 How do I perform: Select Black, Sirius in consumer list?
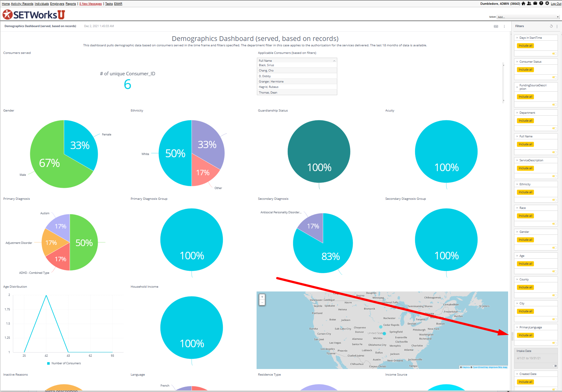(x=297, y=65)
